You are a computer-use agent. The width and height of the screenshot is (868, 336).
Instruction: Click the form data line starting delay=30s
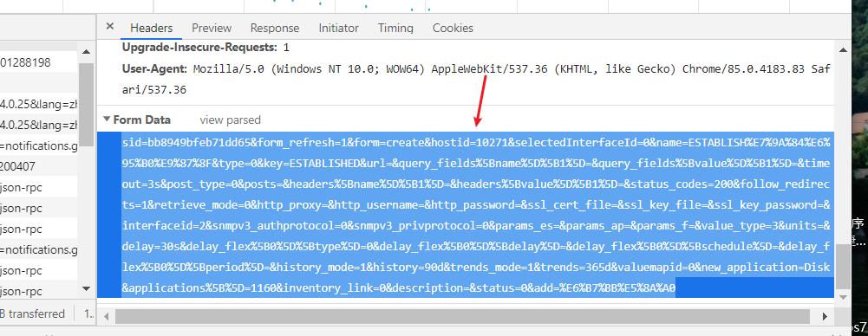click(476, 247)
